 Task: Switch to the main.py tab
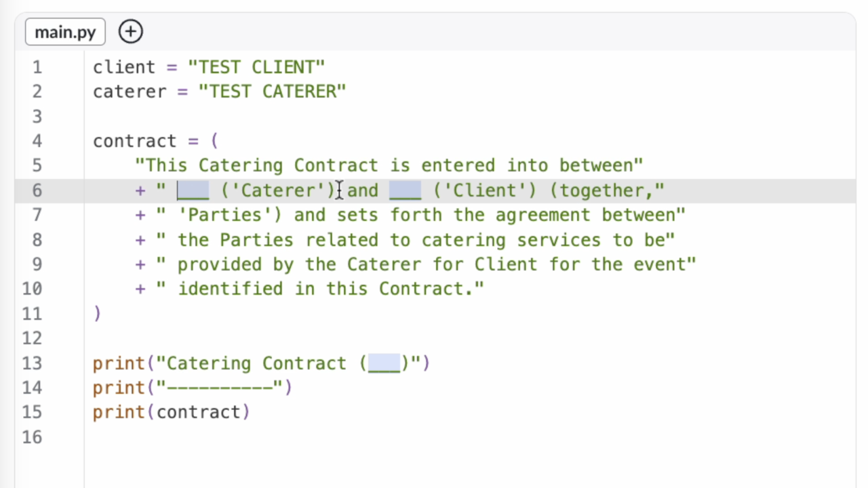(65, 32)
